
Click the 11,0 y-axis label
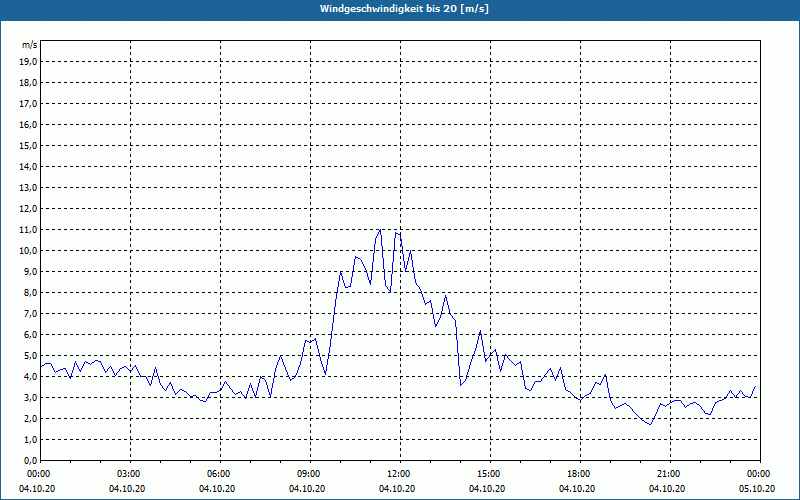tap(28, 230)
